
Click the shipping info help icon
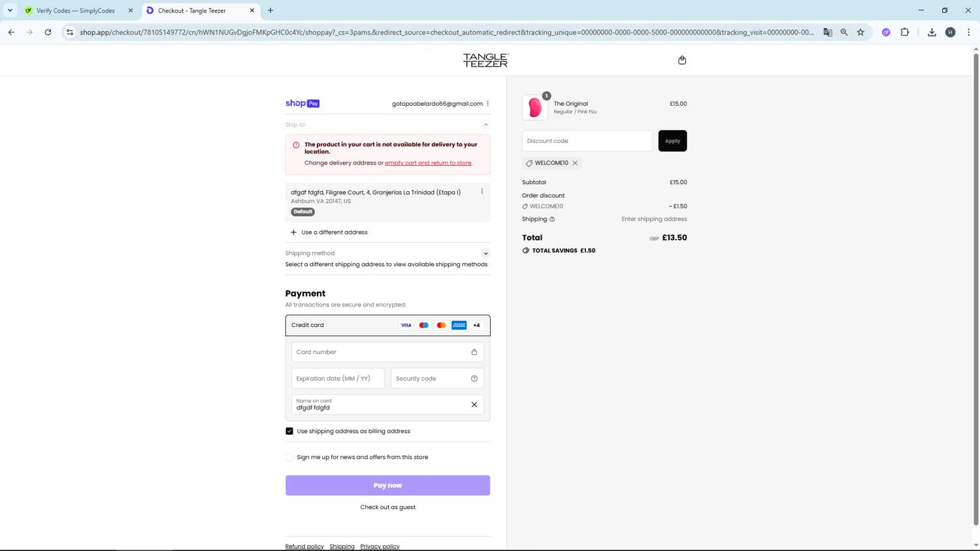coord(552,219)
